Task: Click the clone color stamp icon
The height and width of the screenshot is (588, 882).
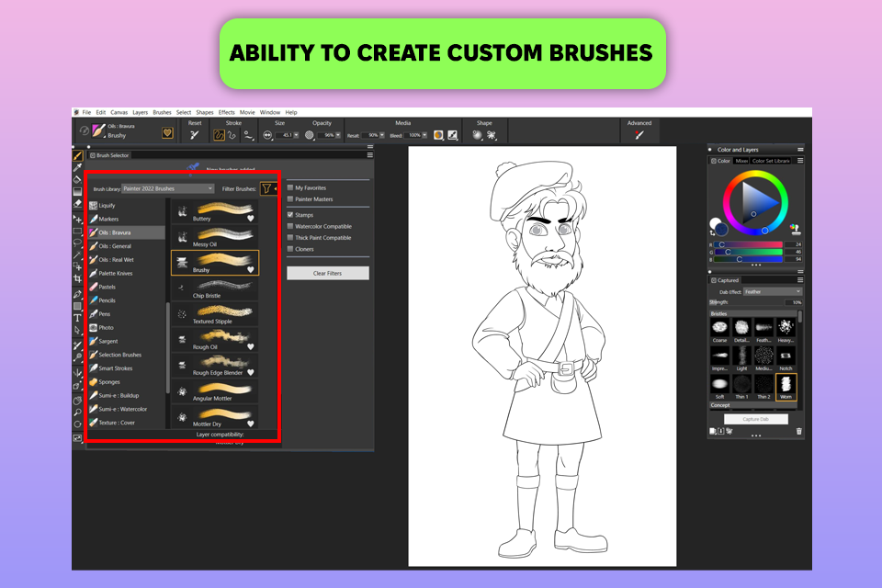Action: [x=794, y=229]
